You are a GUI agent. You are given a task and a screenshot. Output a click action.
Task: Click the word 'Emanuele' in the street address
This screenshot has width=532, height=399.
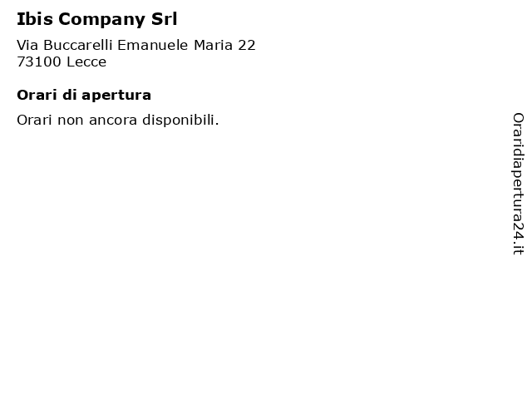pos(152,45)
